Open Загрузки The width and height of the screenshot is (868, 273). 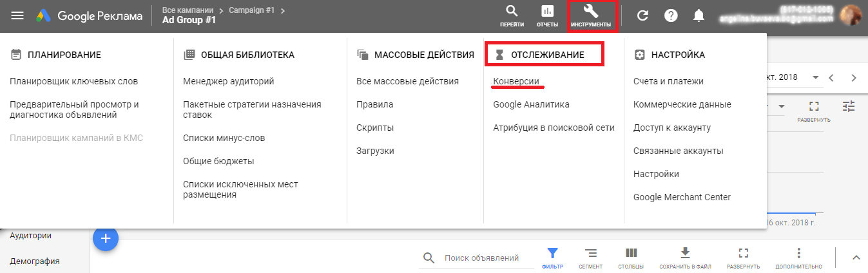375,151
